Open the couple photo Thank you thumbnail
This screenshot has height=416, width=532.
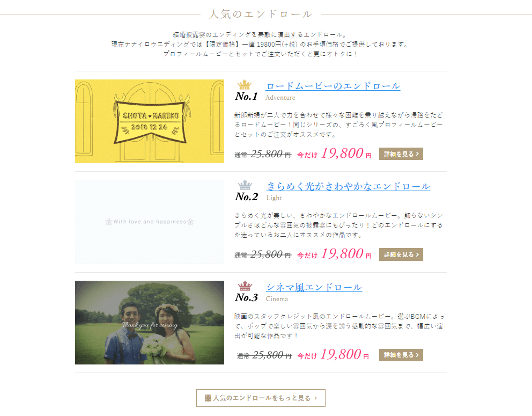[150, 322]
